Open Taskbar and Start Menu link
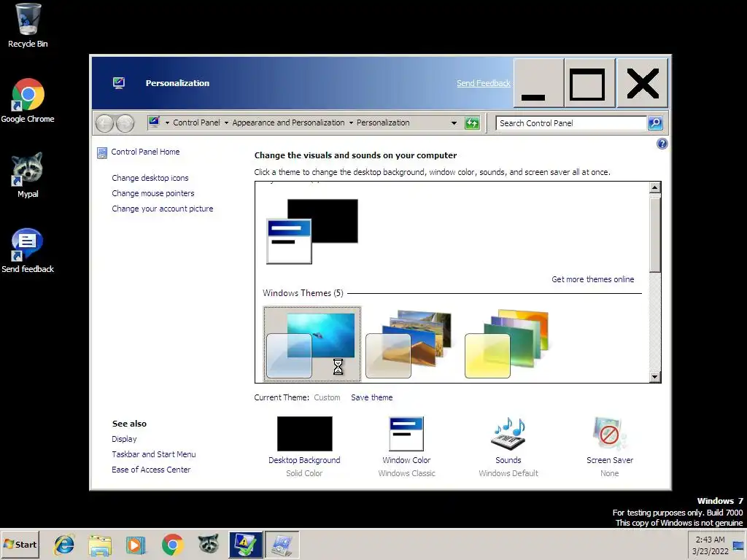747x560 pixels. click(153, 454)
